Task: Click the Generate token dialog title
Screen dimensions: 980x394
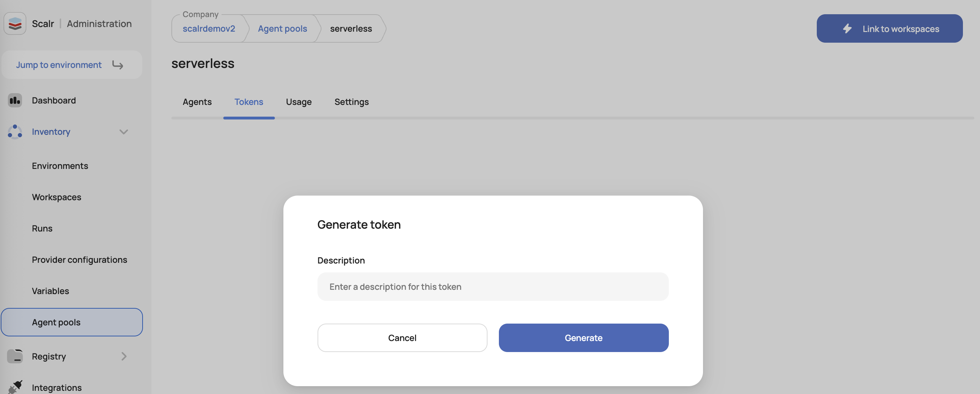Action: point(359,225)
